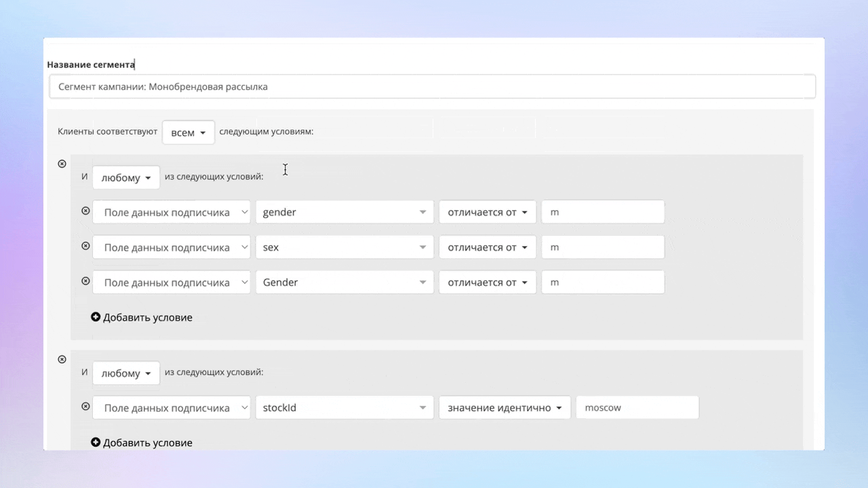The width and height of the screenshot is (868, 488).
Task: Delete the sex condition row
Action: point(85,246)
